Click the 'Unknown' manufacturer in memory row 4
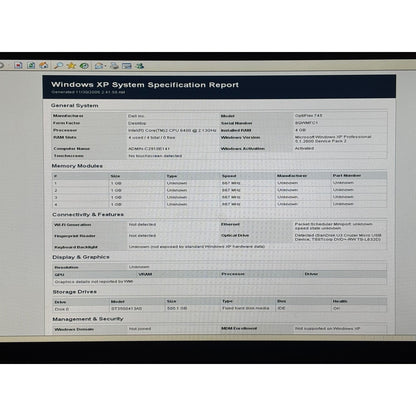 287,204
